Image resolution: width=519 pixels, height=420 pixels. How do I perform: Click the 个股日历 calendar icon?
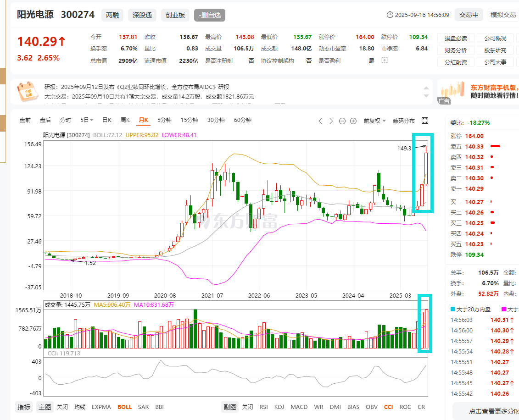pos(28,92)
